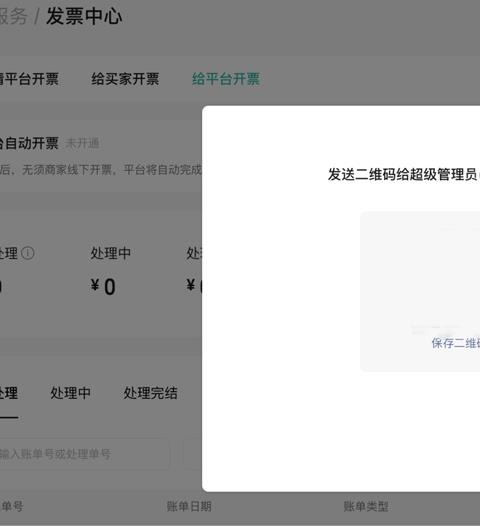
Task: Click the 单号 column header
Action: tap(12, 506)
